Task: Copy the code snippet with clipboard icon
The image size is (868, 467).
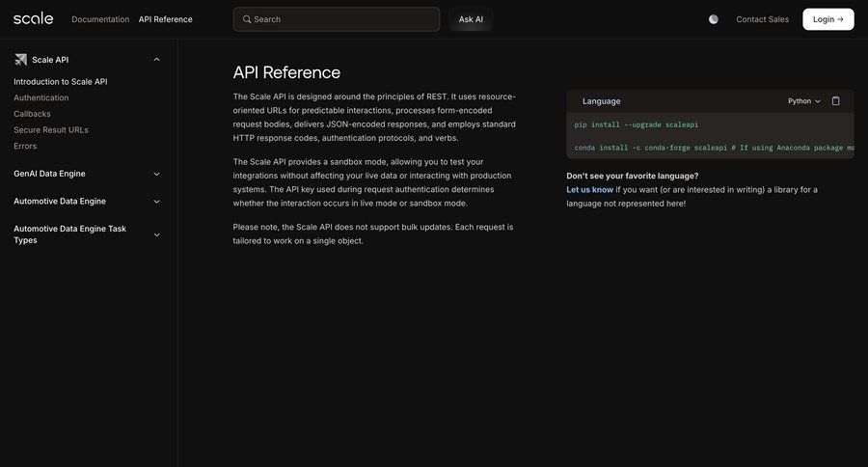Action: tap(836, 100)
